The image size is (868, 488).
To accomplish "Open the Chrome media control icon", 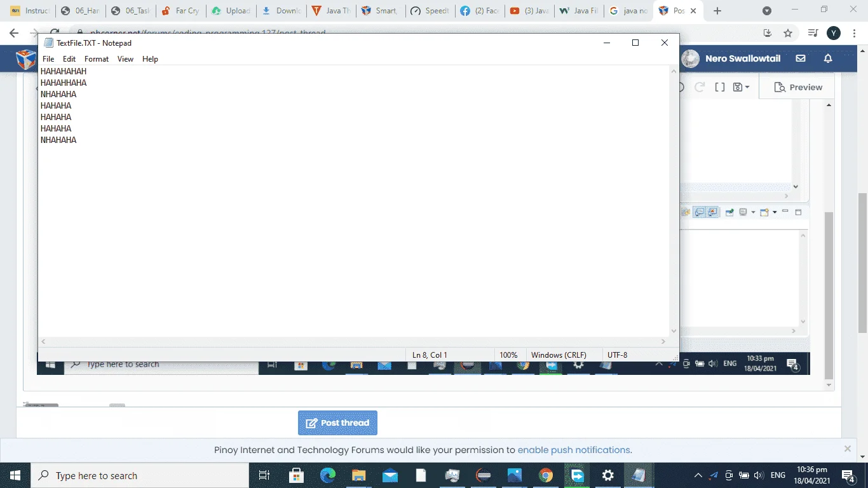I will [x=813, y=33].
